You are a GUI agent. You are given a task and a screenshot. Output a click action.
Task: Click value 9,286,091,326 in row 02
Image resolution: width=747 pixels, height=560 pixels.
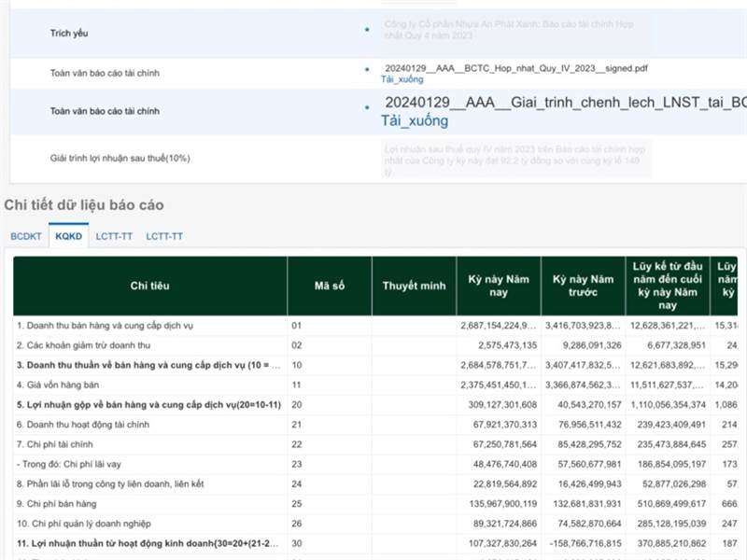pyautogui.click(x=592, y=345)
